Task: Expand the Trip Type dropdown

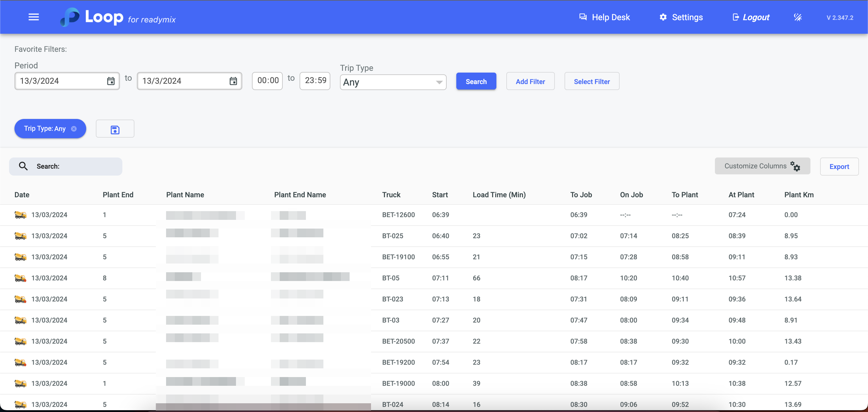Action: 393,82
